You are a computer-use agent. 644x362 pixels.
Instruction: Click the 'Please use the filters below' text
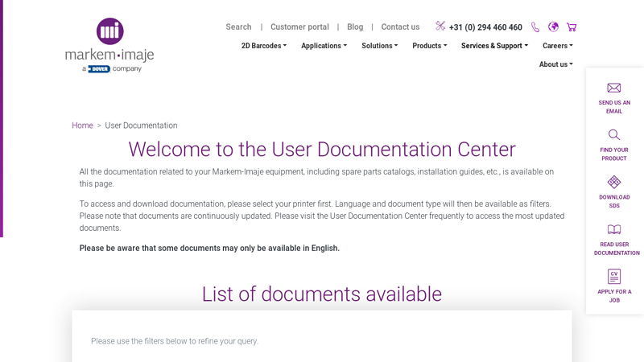coord(175,341)
